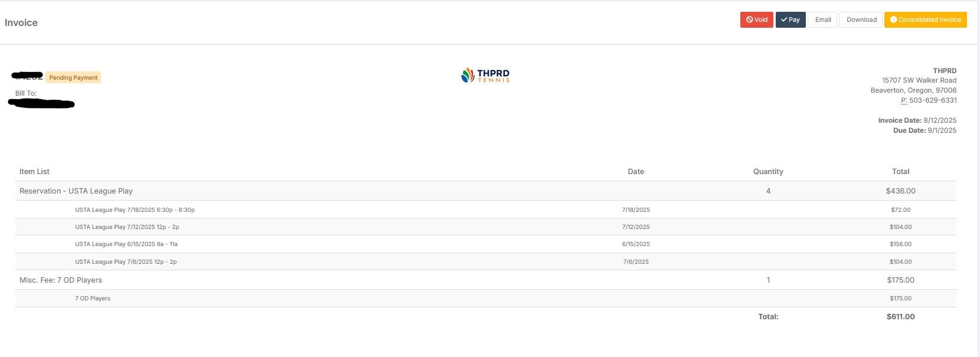Screen dimensions: 980x357
Task: Click the Quantity column header
Action: (x=767, y=172)
